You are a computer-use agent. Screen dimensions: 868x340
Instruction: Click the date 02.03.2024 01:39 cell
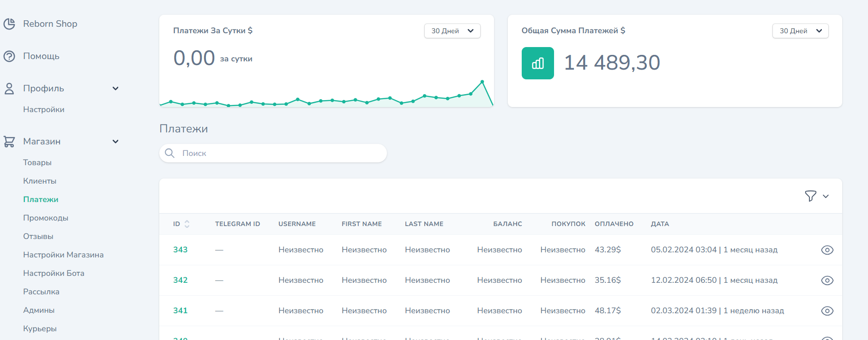point(717,310)
